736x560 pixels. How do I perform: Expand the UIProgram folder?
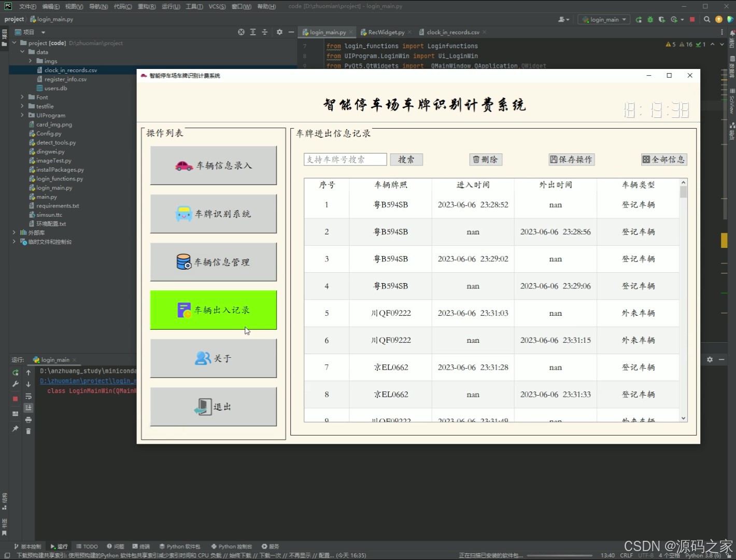pos(22,115)
